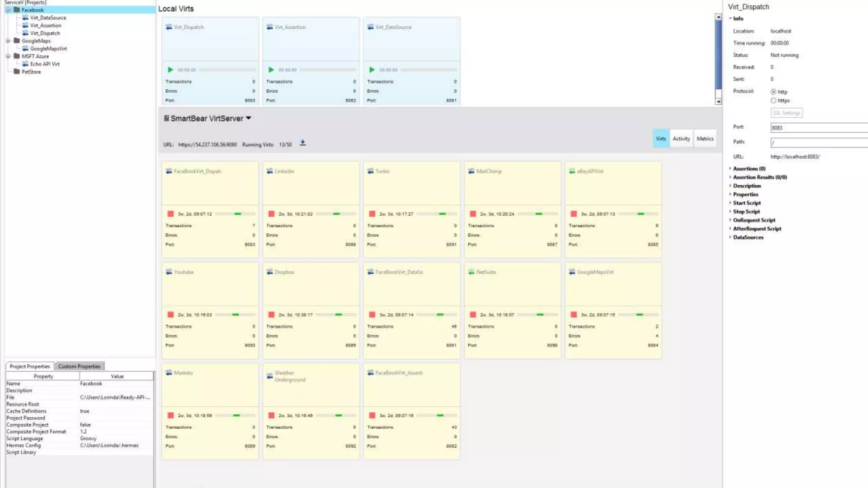Select the http protocol radio button
Screen dimensions: 868x488
coord(773,92)
